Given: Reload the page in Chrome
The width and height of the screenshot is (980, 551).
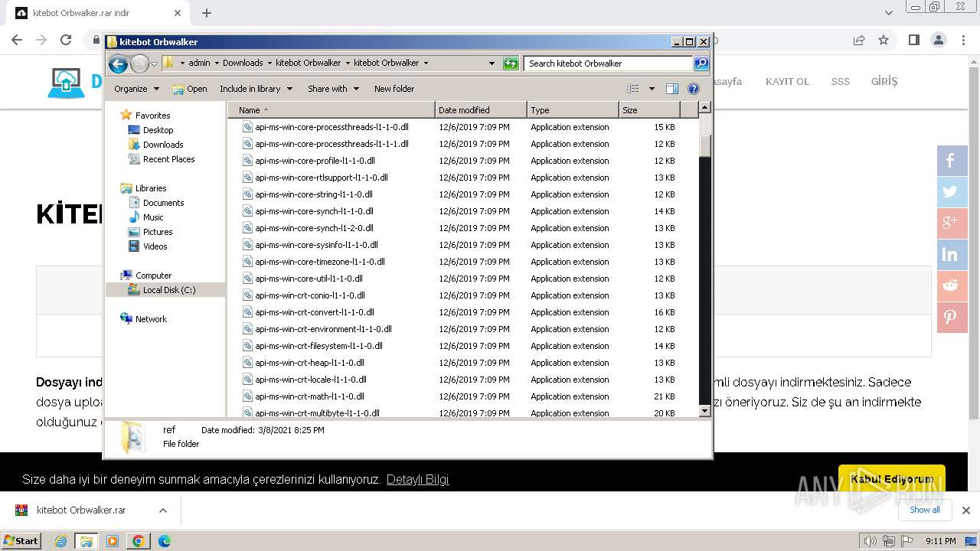Looking at the screenshot, I should 66,40.
